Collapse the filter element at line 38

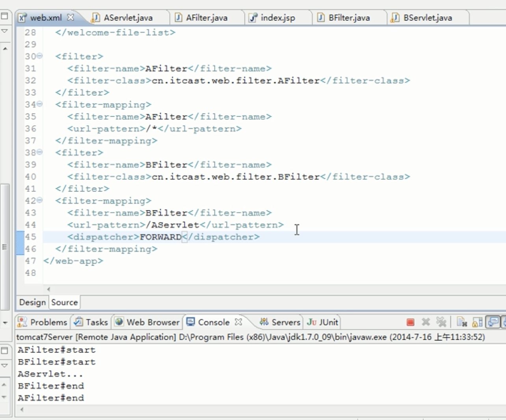(x=39, y=152)
